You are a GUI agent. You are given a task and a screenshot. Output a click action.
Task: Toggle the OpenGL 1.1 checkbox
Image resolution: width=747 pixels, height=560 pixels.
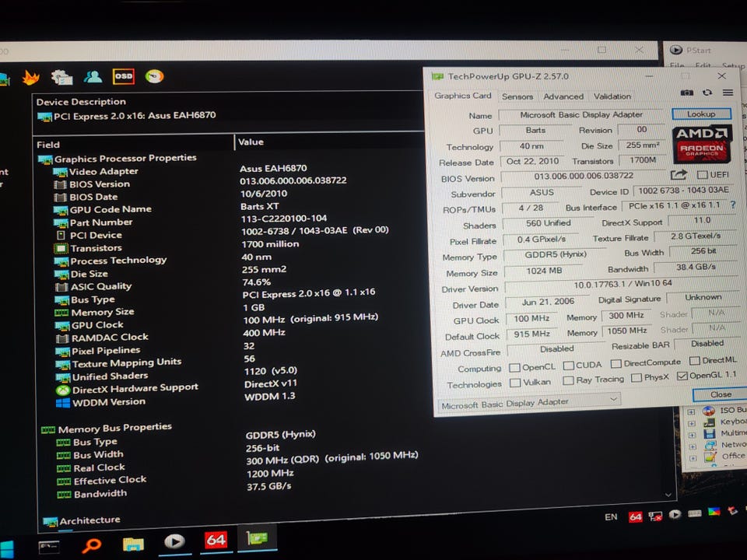click(x=682, y=376)
